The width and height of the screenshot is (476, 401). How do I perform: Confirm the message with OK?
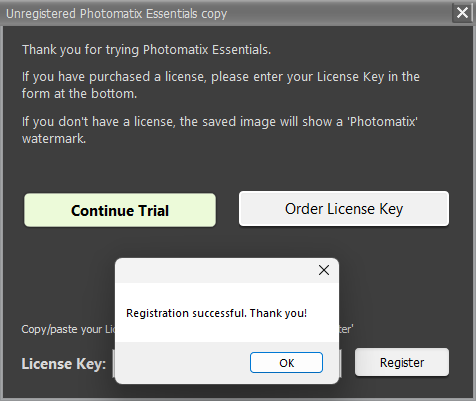click(x=286, y=362)
